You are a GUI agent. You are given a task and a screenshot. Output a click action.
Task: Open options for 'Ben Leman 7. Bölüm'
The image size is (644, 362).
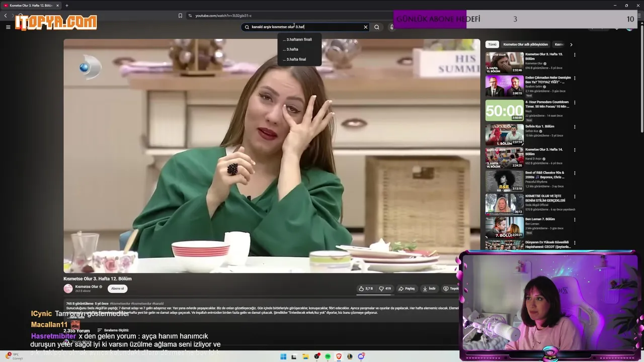pos(575,220)
